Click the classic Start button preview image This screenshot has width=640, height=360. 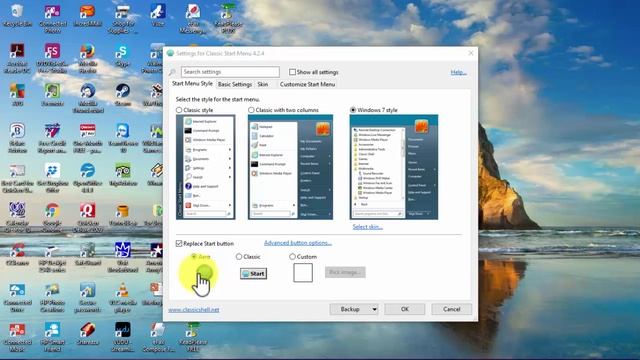tap(253, 273)
